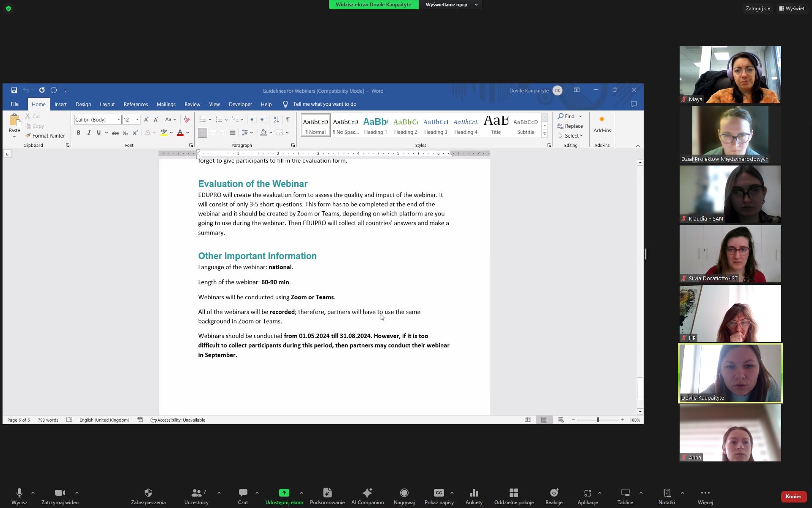
Task: Sort the selected text alphabetically
Action: [x=276, y=120]
